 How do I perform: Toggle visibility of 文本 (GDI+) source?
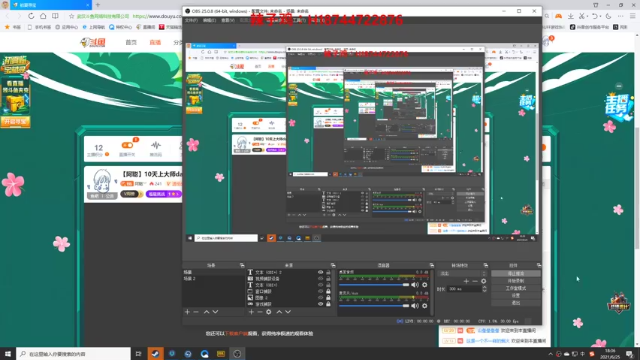[320, 285]
